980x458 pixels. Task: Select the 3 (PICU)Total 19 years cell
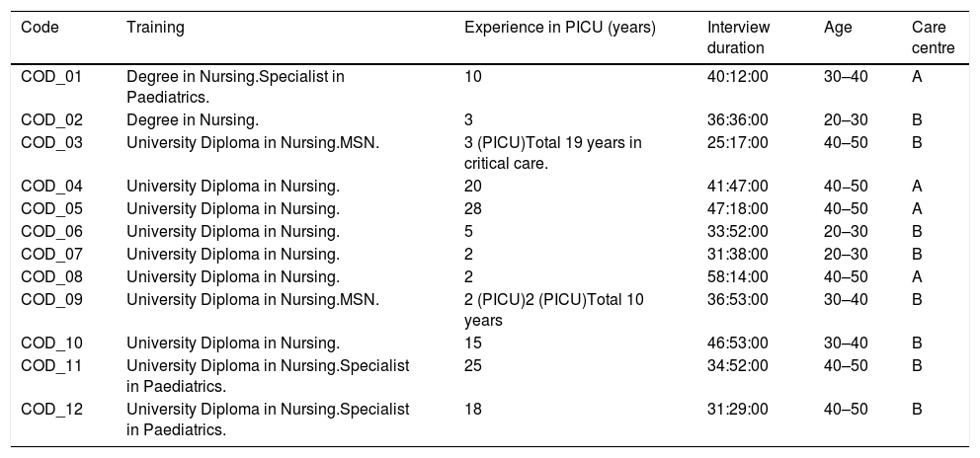[553, 152]
